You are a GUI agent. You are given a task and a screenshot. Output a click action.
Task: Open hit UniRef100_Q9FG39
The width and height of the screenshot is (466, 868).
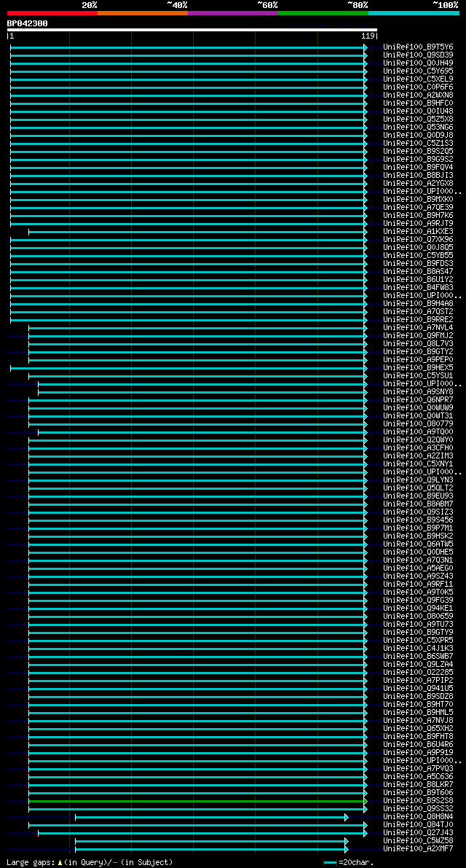point(418,601)
